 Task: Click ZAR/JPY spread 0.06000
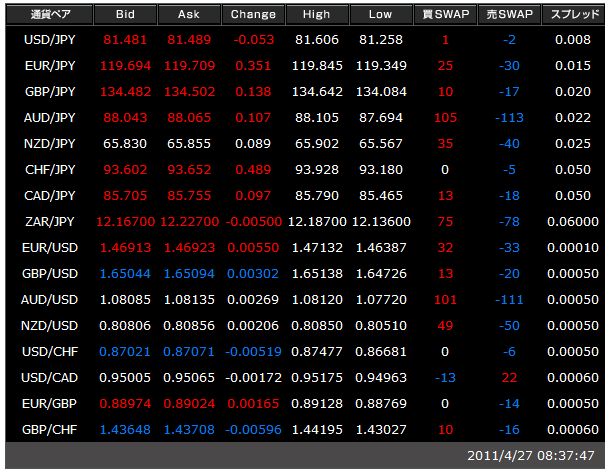click(x=573, y=222)
